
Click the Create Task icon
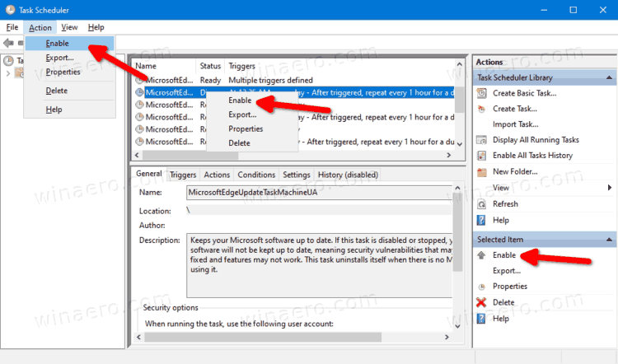[482, 109]
